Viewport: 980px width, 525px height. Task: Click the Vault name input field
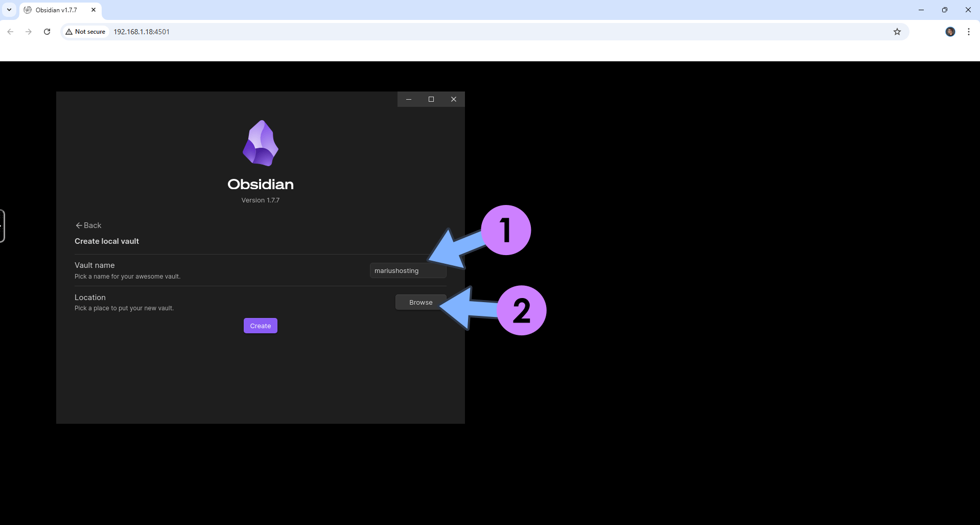click(x=408, y=271)
